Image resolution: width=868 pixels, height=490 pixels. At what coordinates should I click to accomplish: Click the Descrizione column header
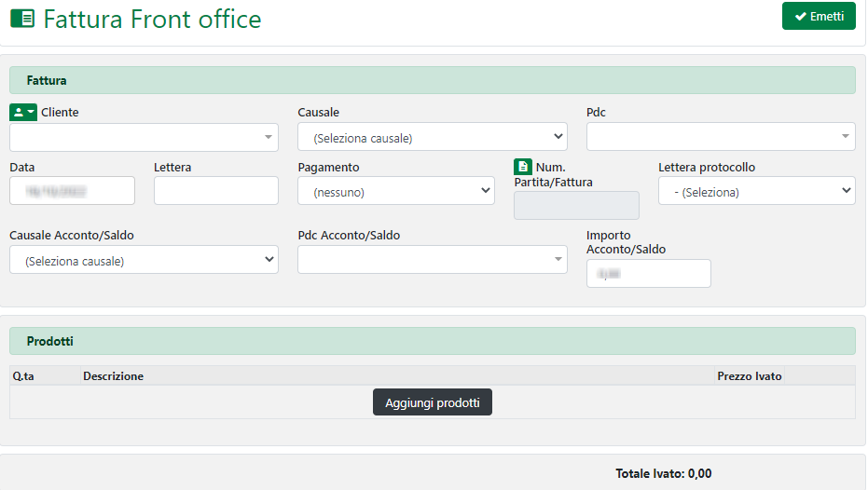pyautogui.click(x=114, y=376)
